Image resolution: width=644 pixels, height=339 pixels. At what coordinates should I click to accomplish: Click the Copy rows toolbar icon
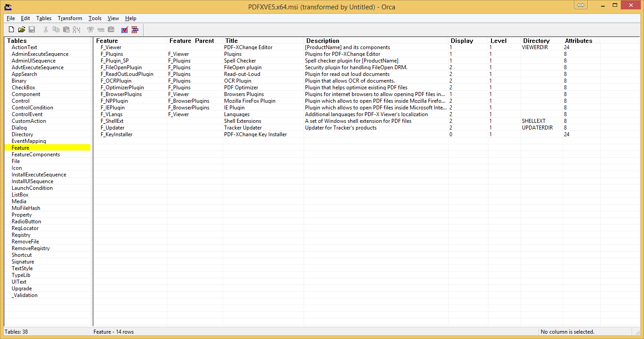[56, 29]
